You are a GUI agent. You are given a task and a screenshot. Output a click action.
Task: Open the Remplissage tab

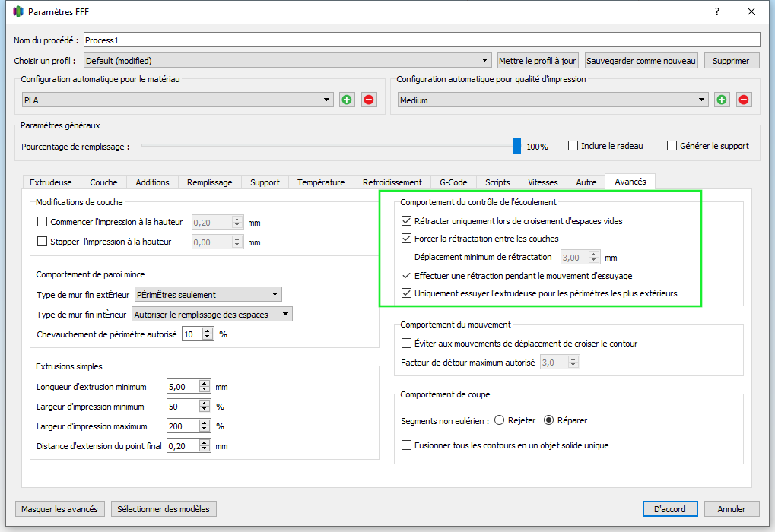click(210, 182)
